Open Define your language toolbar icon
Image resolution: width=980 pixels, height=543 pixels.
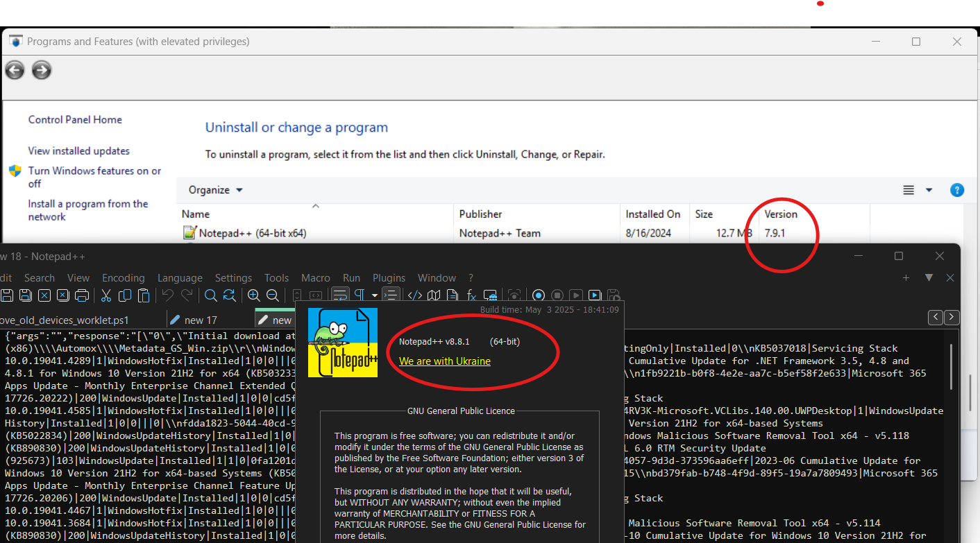coord(414,295)
